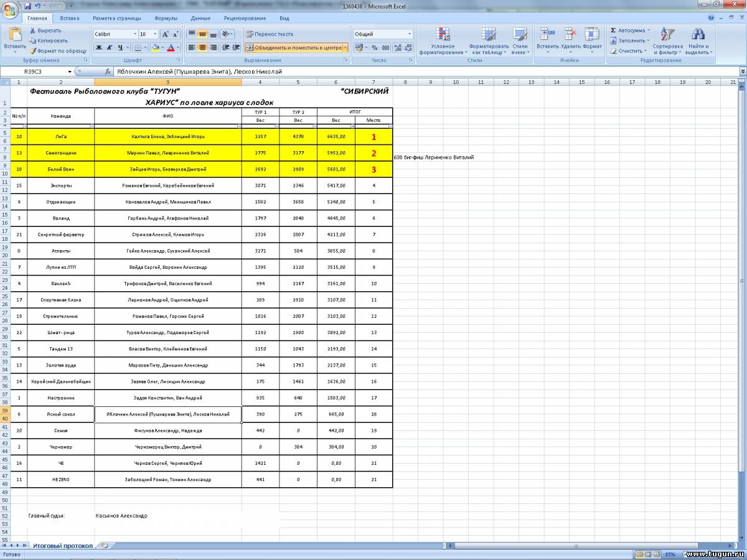
Task: Click the formula bar text field
Action: coord(426,72)
